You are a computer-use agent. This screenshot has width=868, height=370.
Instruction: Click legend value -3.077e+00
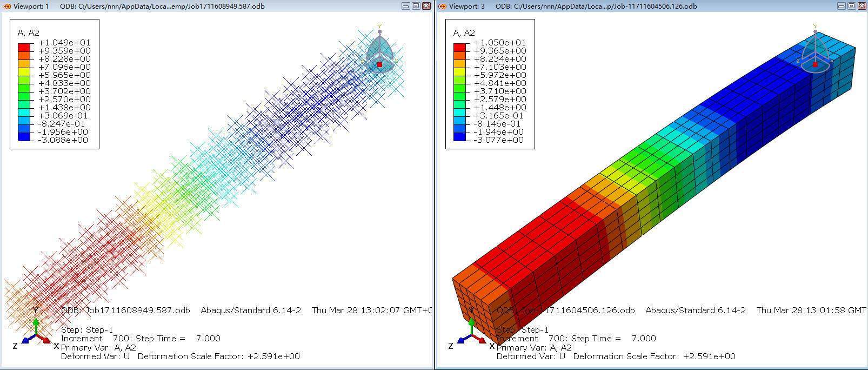tap(498, 140)
